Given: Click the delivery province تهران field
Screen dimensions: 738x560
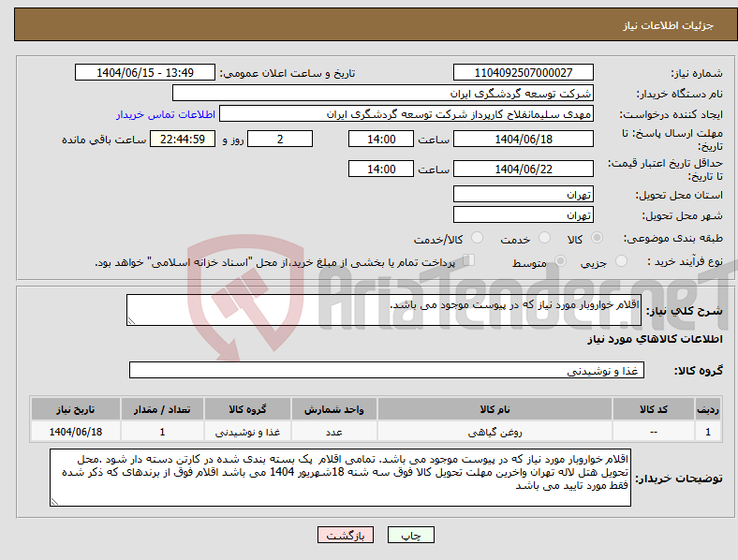Looking at the screenshot, I should click(x=524, y=194).
